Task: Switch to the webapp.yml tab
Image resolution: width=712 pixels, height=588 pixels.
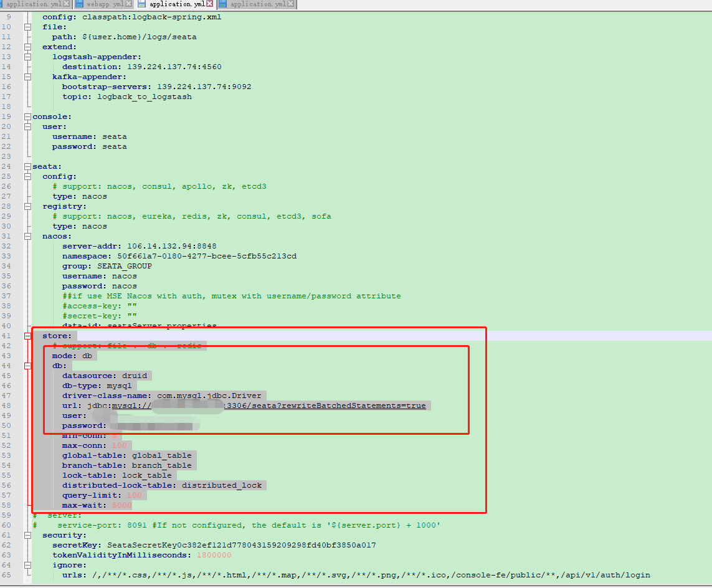Action: pyautogui.click(x=105, y=4)
